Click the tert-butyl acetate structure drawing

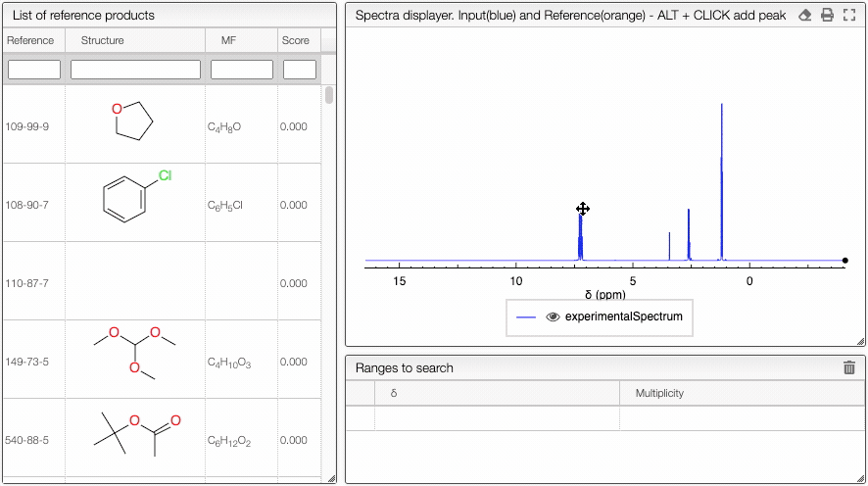click(137, 434)
